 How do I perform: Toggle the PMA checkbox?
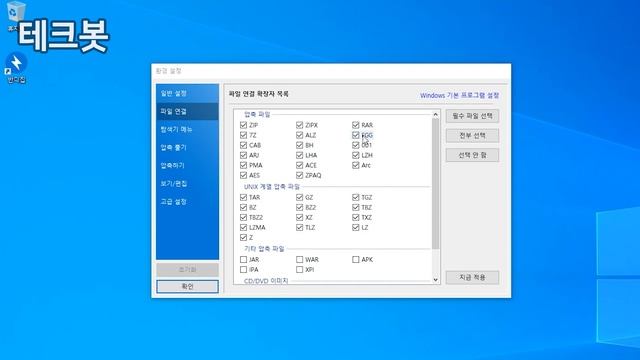tap(244, 165)
